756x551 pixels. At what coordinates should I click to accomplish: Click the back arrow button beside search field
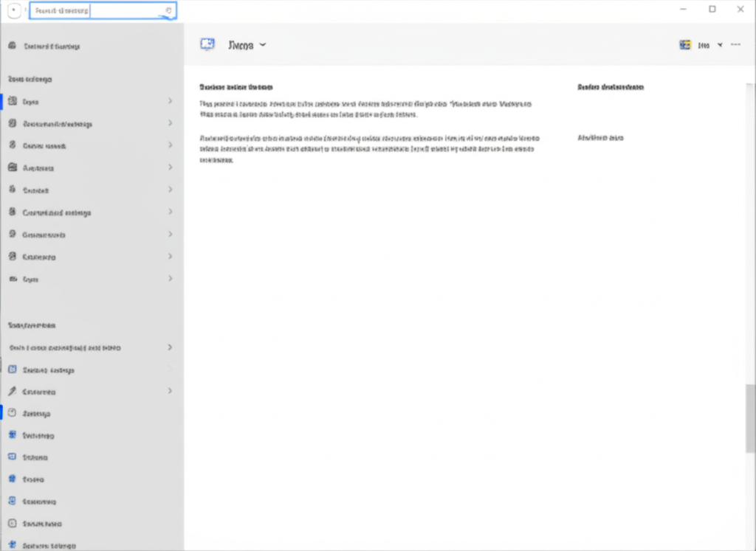14,10
